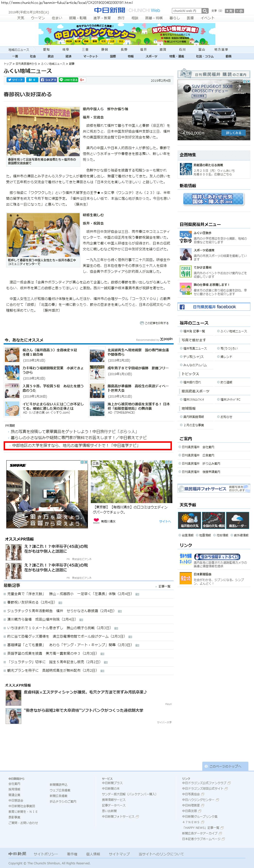Decrease font size with −小 button

(239, 11)
